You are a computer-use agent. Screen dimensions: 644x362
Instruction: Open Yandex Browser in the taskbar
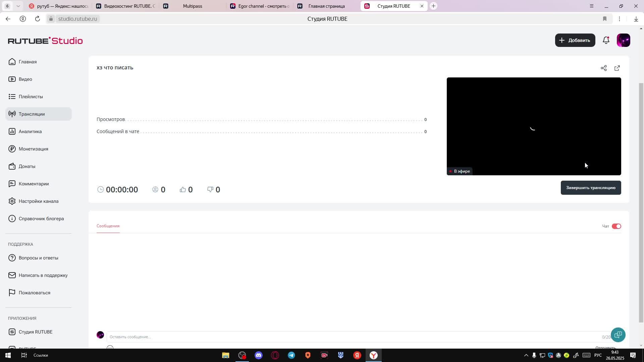pyautogui.click(x=374, y=355)
